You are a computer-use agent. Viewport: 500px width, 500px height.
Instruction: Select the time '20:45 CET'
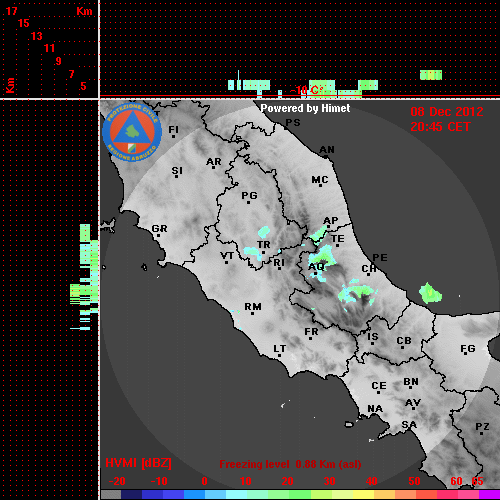pyautogui.click(x=440, y=127)
